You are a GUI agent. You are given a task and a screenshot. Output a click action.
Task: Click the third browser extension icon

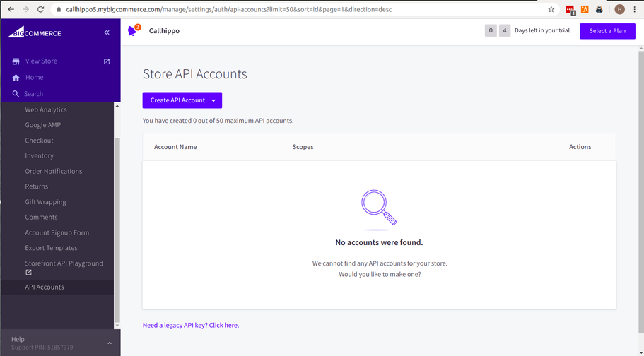(x=599, y=9)
